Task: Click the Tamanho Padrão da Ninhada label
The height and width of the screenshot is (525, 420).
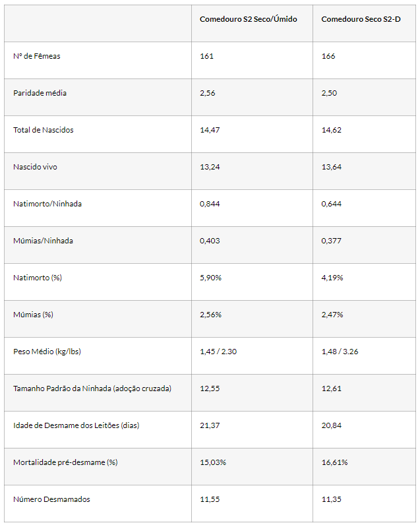Action: [x=92, y=388]
